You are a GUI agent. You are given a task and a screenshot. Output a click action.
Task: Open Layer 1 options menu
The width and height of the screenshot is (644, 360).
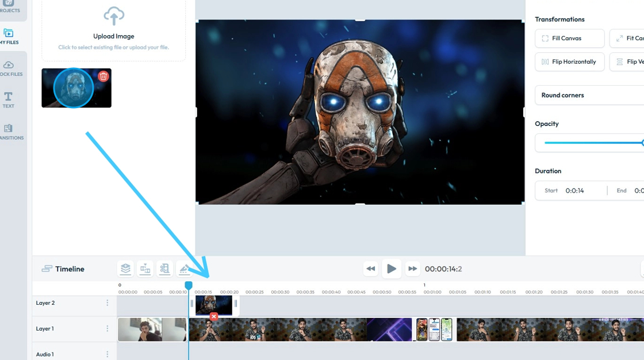(108, 328)
